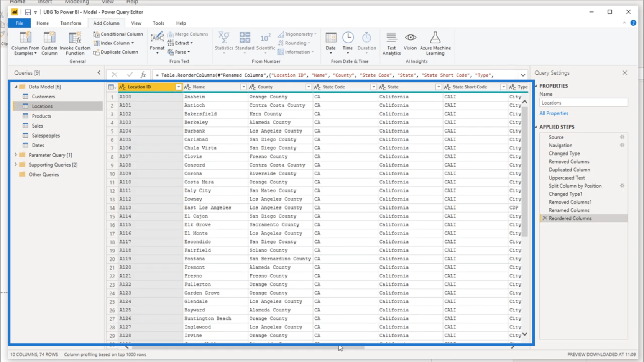The width and height of the screenshot is (644, 362).
Task: Open the Date column tool
Action: [330, 43]
